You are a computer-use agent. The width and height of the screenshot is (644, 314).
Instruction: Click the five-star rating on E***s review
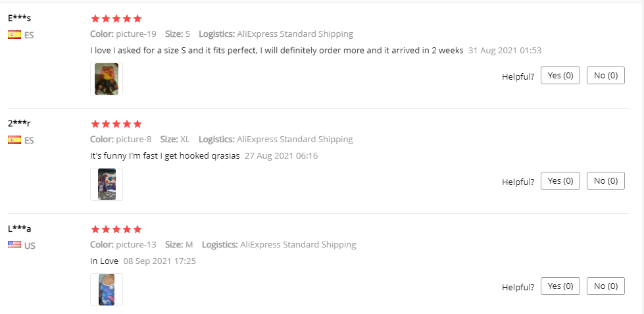[x=116, y=18]
